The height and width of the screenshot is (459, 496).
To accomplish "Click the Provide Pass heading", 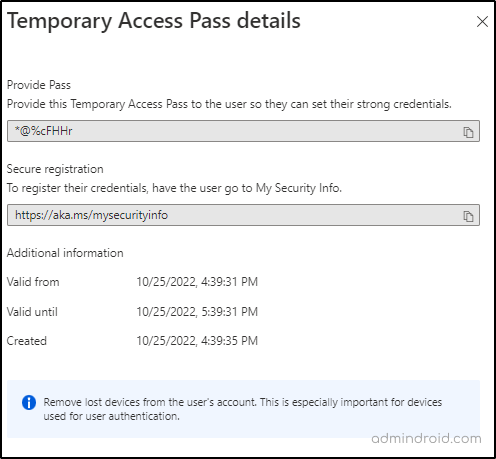I will coord(39,85).
